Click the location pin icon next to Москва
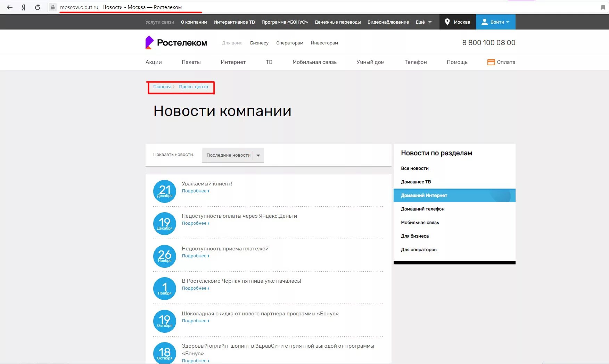 [x=447, y=22]
